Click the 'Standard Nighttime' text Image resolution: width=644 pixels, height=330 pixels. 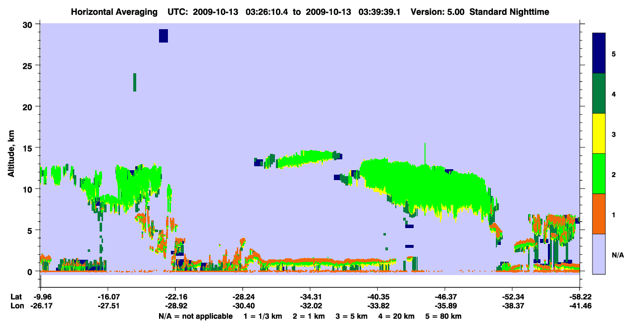click(509, 12)
